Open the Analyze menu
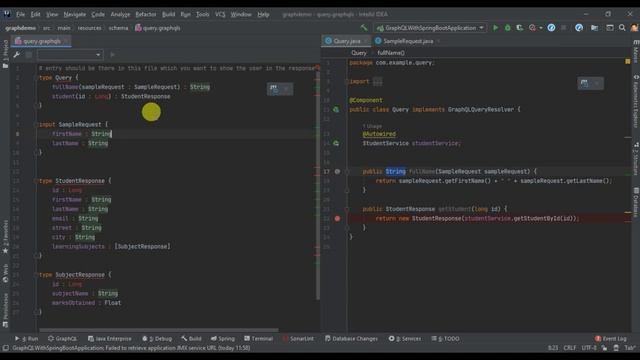 point(120,14)
